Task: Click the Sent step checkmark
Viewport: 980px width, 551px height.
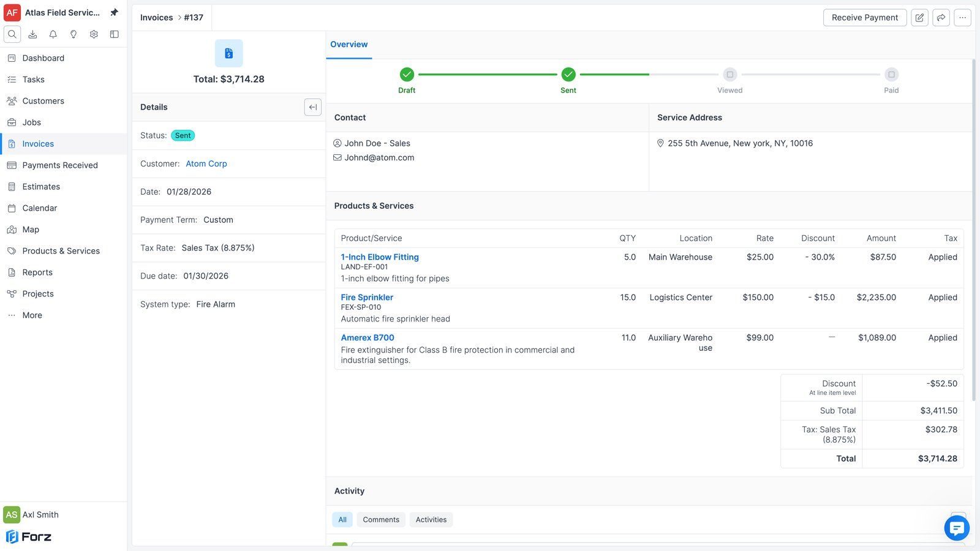Action: pyautogui.click(x=568, y=75)
